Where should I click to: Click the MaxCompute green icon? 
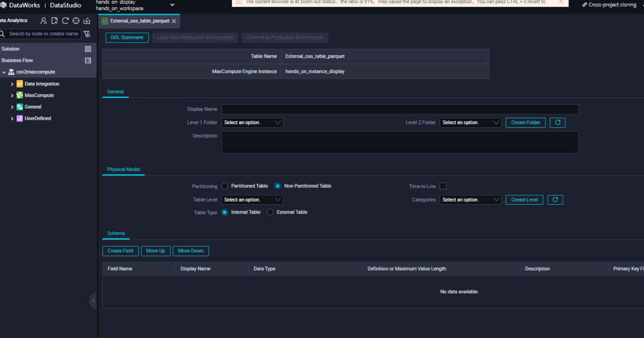20,95
